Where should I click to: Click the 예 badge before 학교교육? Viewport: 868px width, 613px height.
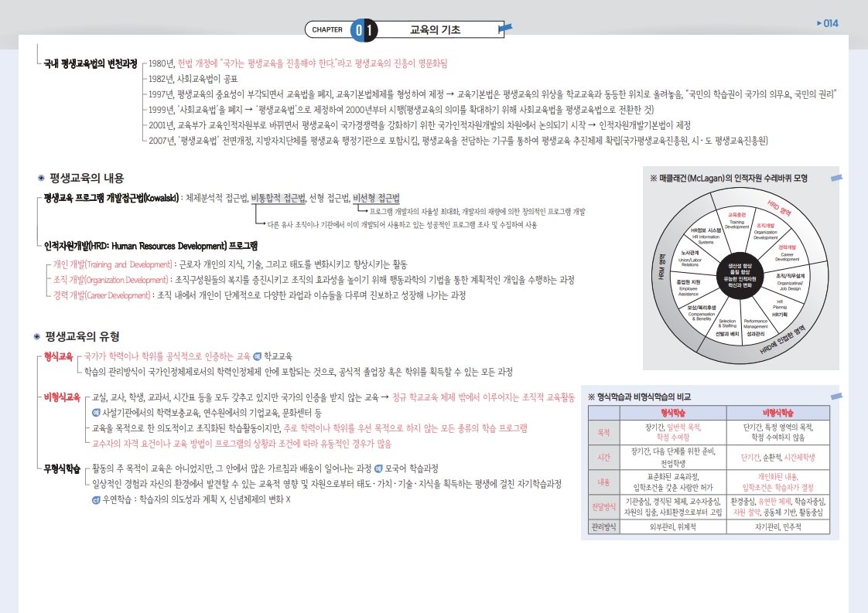(x=258, y=356)
